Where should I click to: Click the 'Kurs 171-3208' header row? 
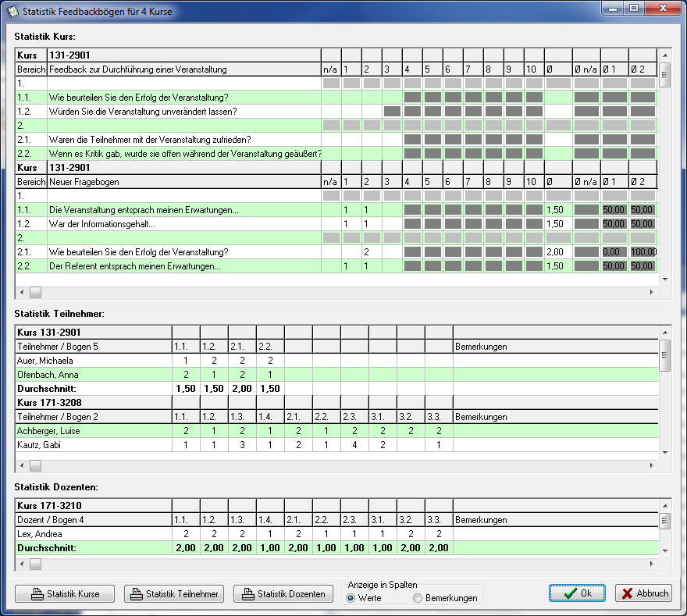pyautogui.click(x=336, y=403)
